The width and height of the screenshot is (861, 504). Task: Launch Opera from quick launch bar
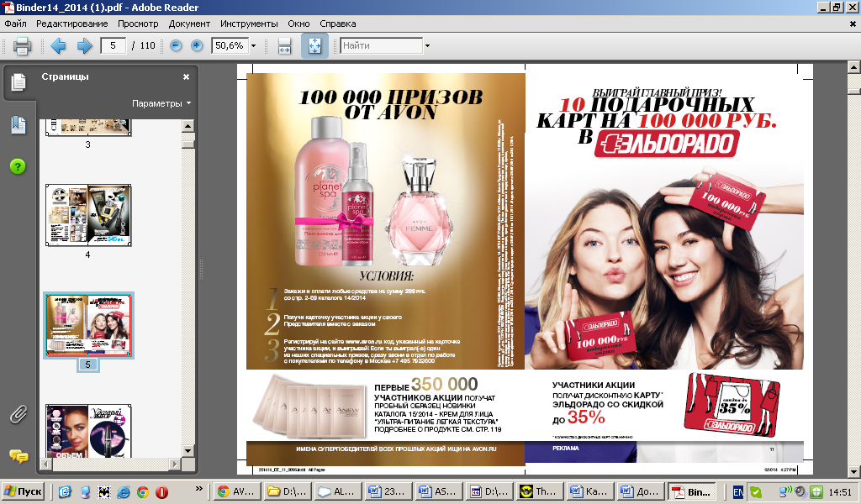(x=162, y=491)
